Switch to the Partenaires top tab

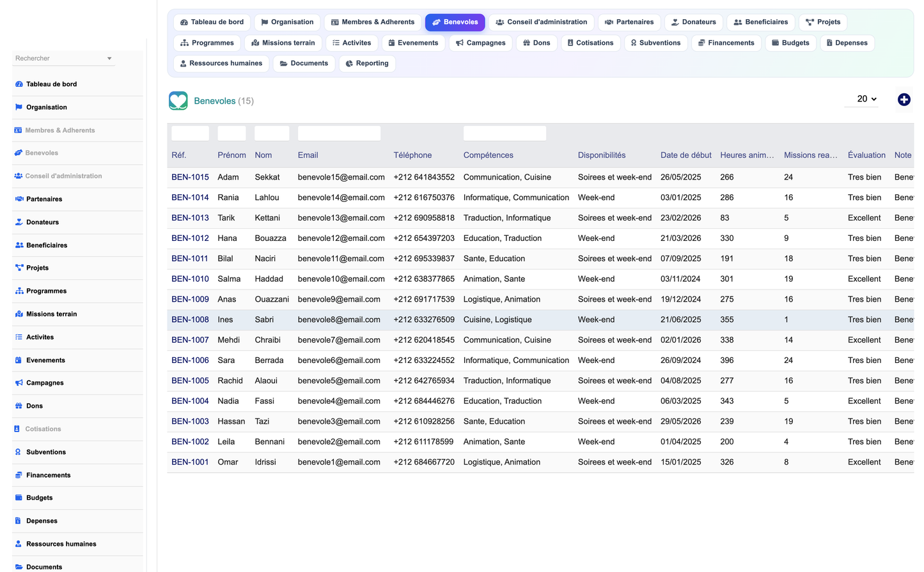click(x=629, y=22)
